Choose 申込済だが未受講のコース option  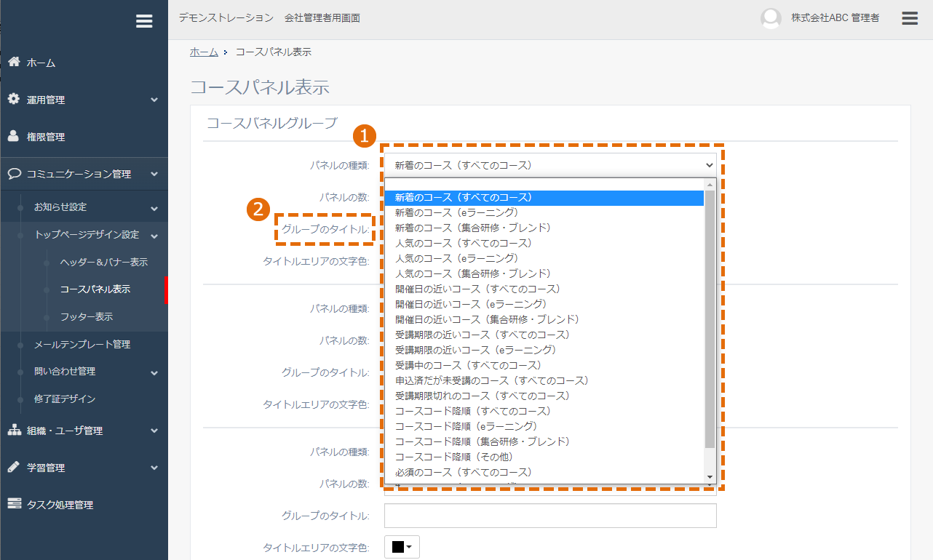[x=544, y=380]
